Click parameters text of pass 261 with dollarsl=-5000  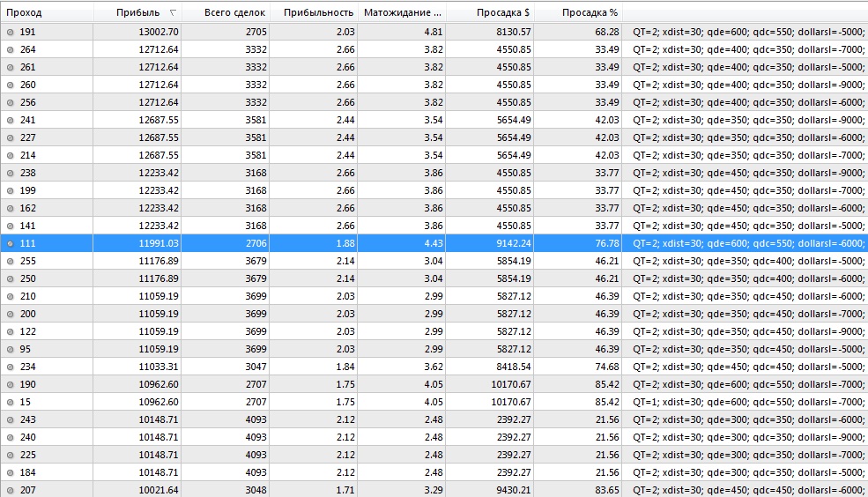748,68
